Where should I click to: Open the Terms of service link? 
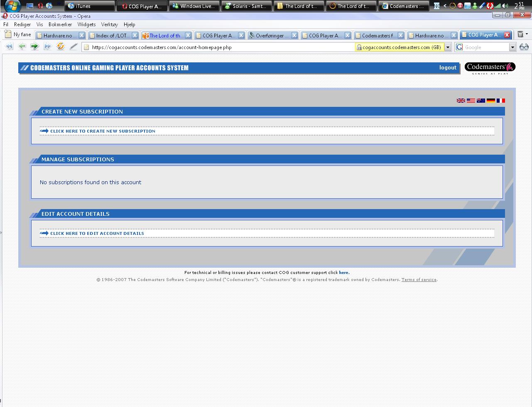coord(419,280)
